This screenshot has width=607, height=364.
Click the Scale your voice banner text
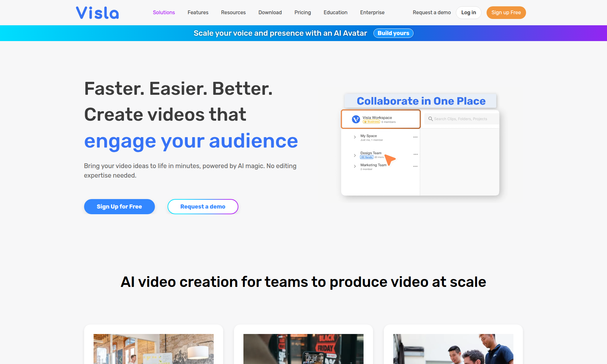pyautogui.click(x=280, y=33)
